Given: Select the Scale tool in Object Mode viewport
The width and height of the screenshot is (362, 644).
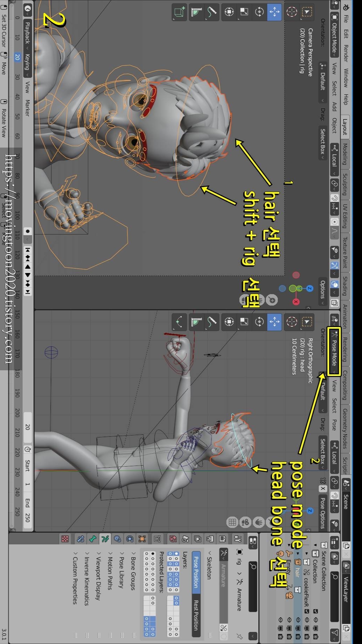Looking at the screenshot, I should tap(244, 12).
